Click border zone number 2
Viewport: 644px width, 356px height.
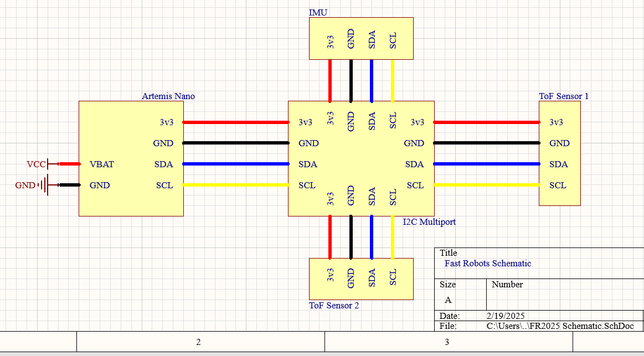point(198,342)
